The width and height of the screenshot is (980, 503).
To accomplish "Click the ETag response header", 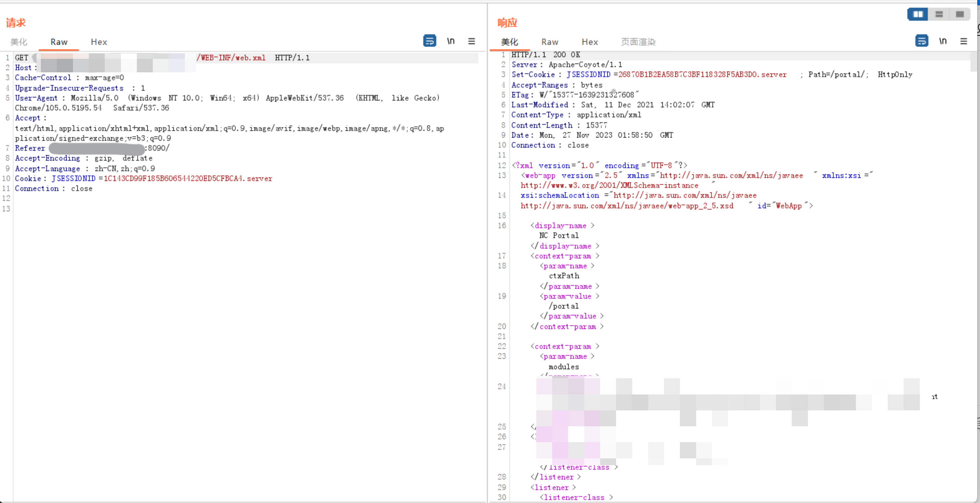I will pos(575,95).
